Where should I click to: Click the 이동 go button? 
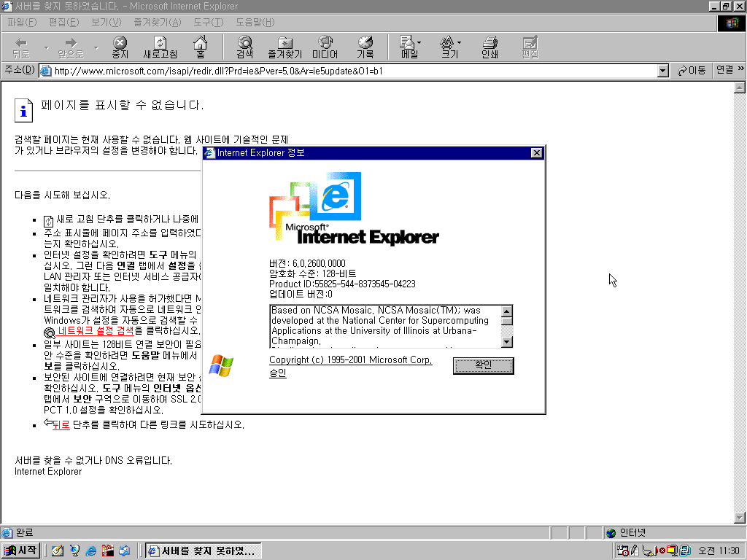point(692,71)
